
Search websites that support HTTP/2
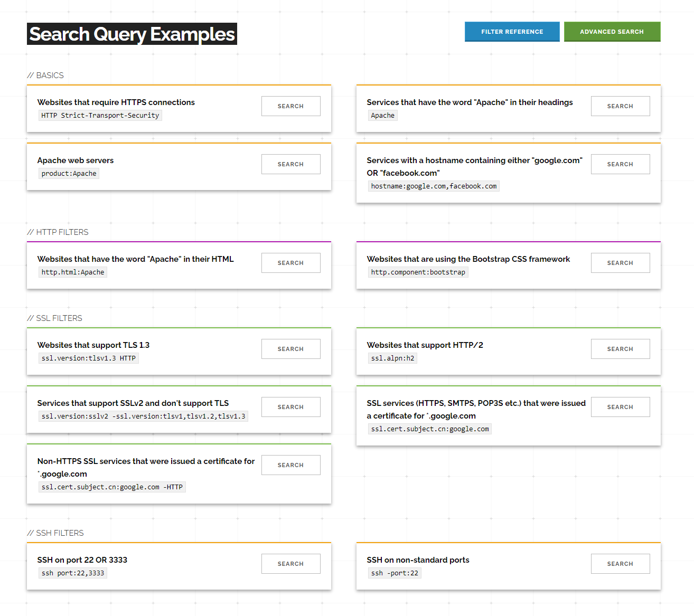click(x=620, y=349)
